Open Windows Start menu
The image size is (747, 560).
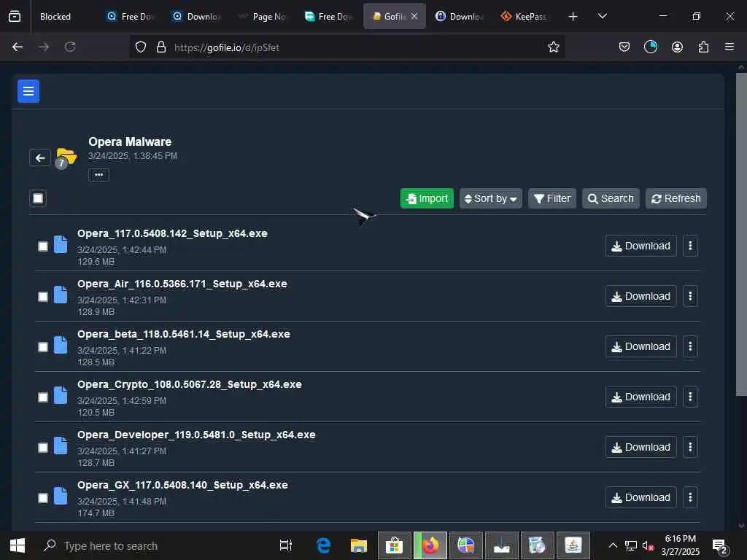pos(18,545)
